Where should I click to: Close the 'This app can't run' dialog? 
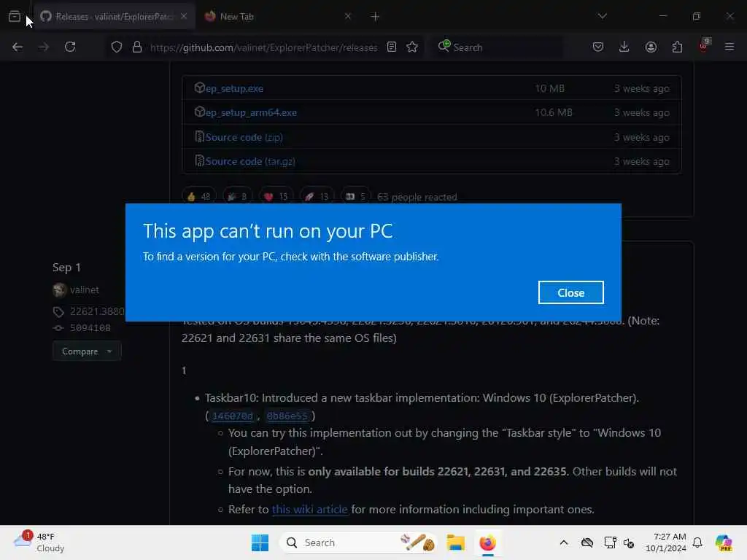tap(570, 292)
